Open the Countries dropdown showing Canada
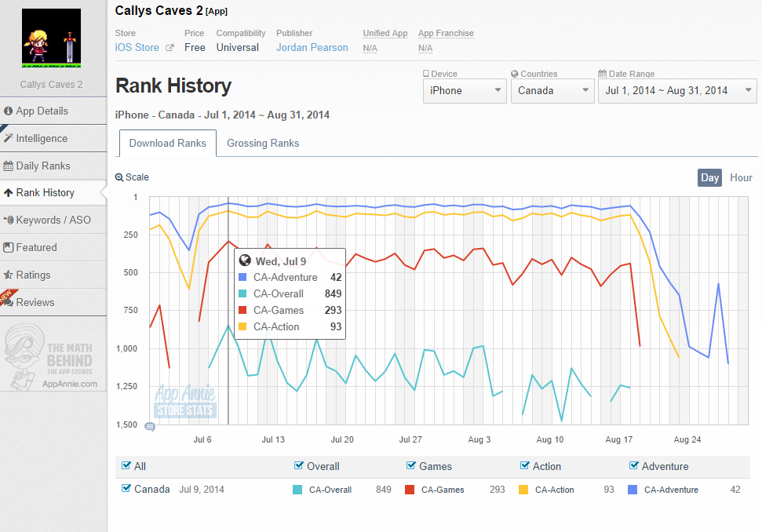The height and width of the screenshot is (532, 762). pyautogui.click(x=552, y=90)
